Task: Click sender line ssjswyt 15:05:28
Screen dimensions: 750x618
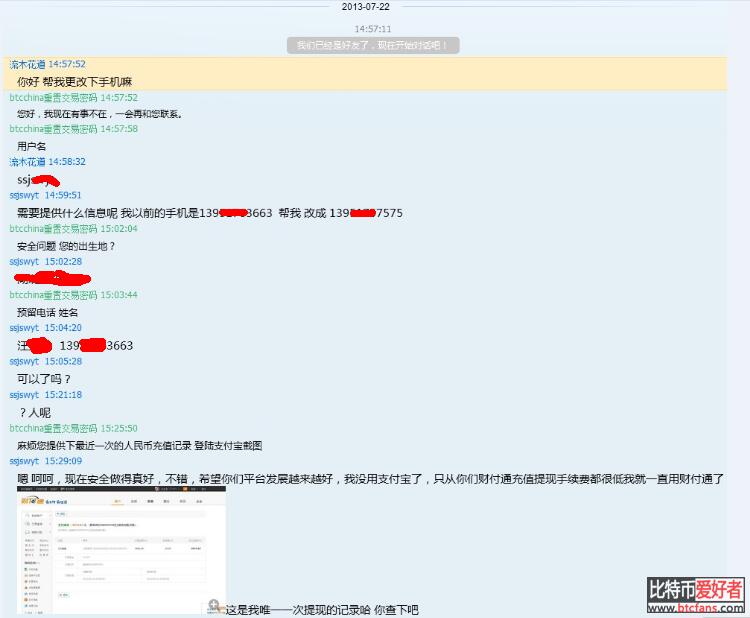Action: click(x=45, y=361)
